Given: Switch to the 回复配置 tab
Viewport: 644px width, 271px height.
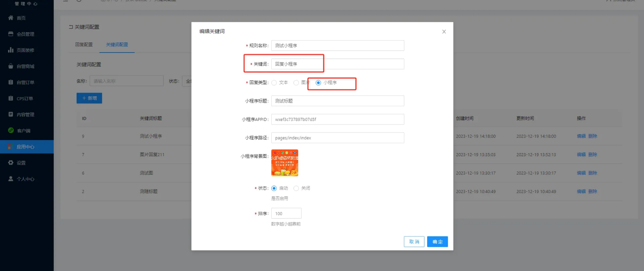Looking at the screenshot, I should click(x=84, y=45).
